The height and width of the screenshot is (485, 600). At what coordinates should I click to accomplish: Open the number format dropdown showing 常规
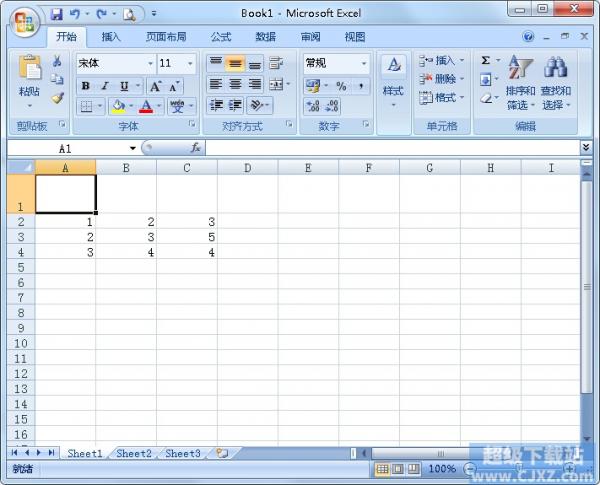[x=363, y=63]
